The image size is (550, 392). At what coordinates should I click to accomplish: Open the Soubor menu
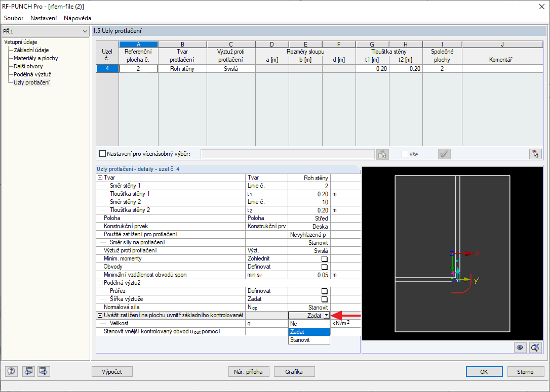pyautogui.click(x=14, y=18)
